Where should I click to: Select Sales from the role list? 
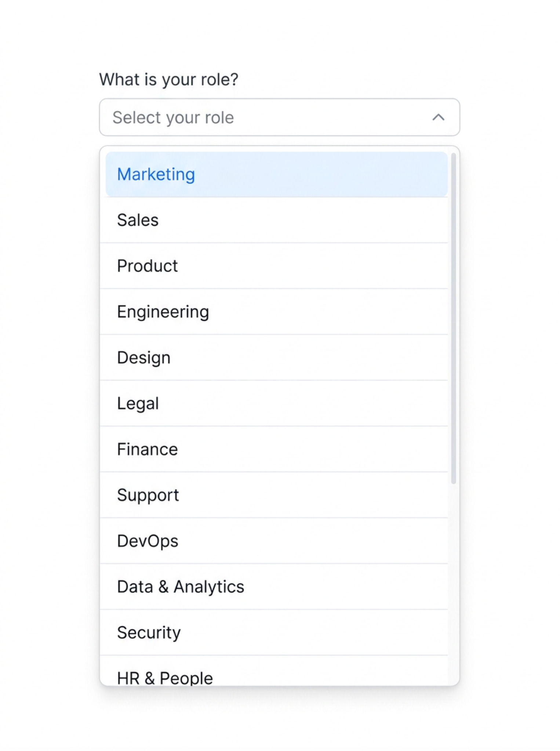(x=274, y=220)
